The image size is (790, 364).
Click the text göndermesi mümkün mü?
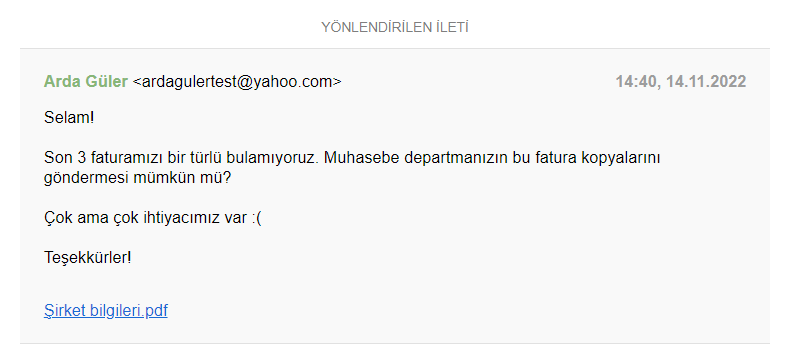[137, 178]
